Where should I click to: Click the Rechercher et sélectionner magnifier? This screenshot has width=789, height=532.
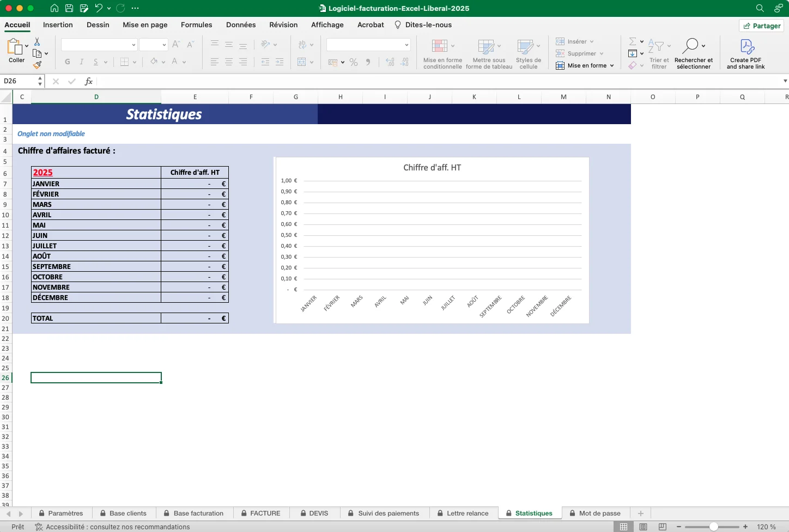[693, 46]
